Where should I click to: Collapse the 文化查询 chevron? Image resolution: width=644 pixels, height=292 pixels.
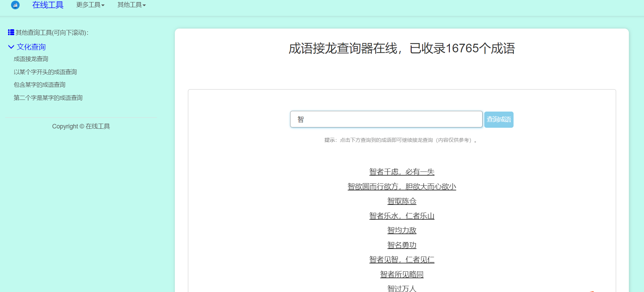tap(11, 47)
